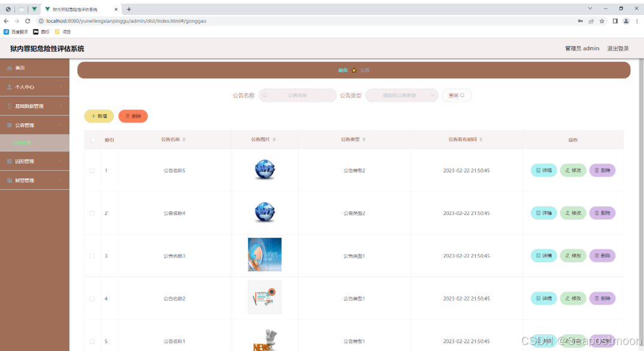Check the checkbox for row 公告名称2
644x351 pixels.
click(92, 298)
